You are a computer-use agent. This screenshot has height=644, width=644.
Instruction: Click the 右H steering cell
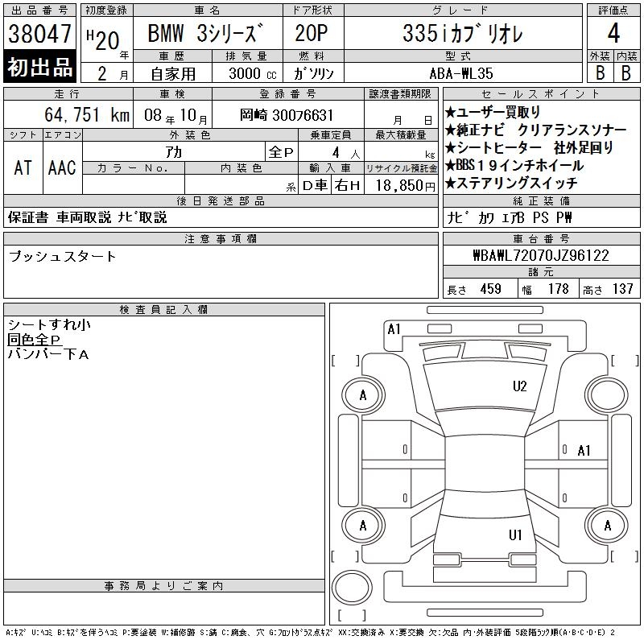coord(348,186)
